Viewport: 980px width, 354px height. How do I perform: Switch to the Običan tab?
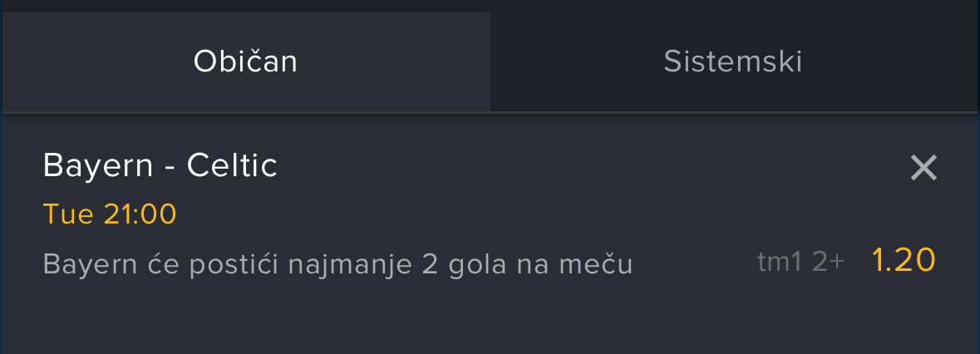pyautogui.click(x=245, y=61)
